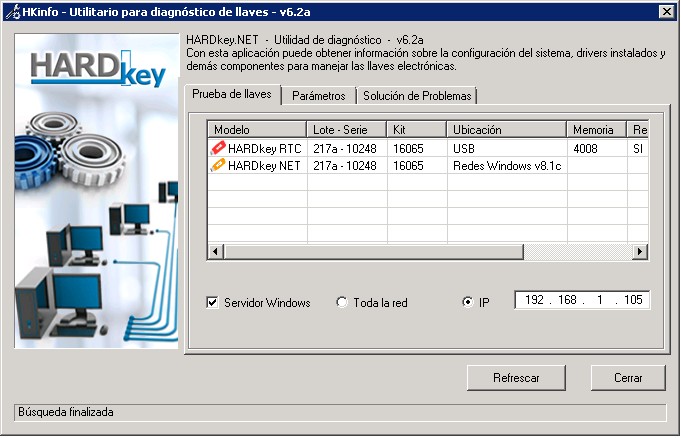This screenshot has height=438, width=681.
Task: Click Kit value 16065 in HARDkey RTC row
Action: pyautogui.click(x=408, y=149)
